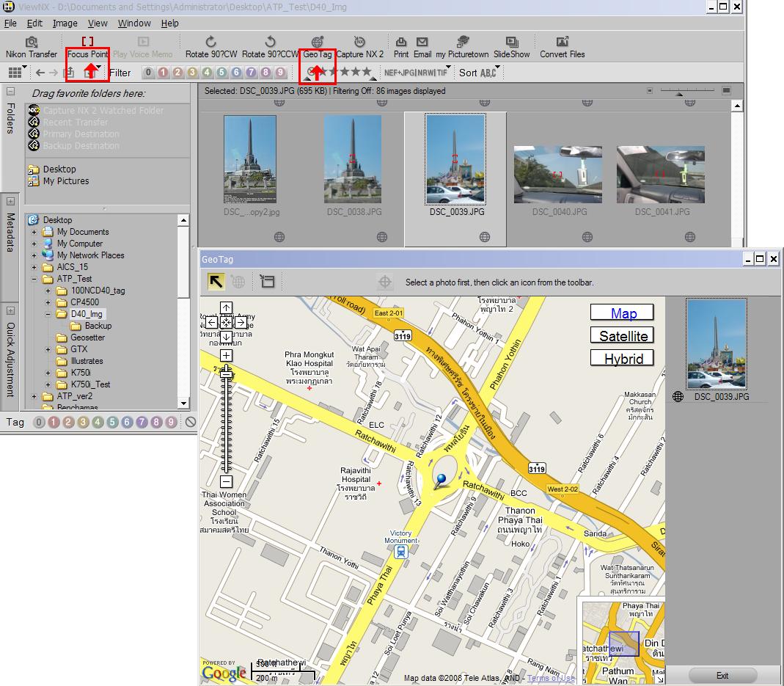This screenshot has width=784, height=686.
Task: Switch map to Hybrid view
Action: pos(623,358)
